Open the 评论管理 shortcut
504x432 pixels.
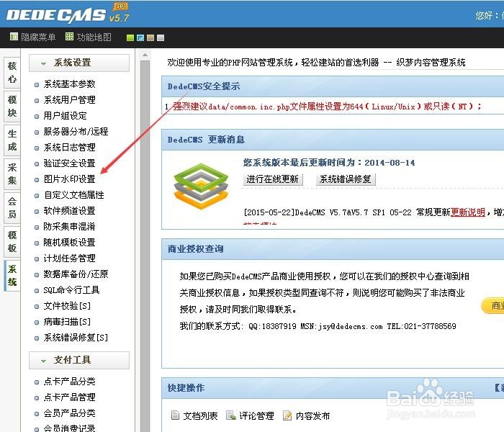(x=250, y=416)
